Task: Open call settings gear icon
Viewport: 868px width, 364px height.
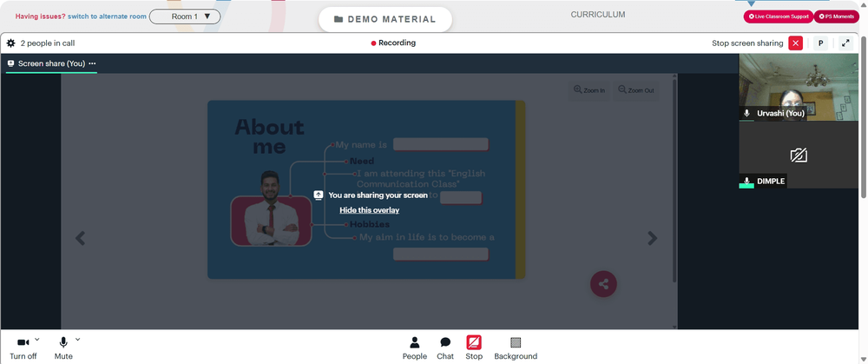Action: click(10, 43)
